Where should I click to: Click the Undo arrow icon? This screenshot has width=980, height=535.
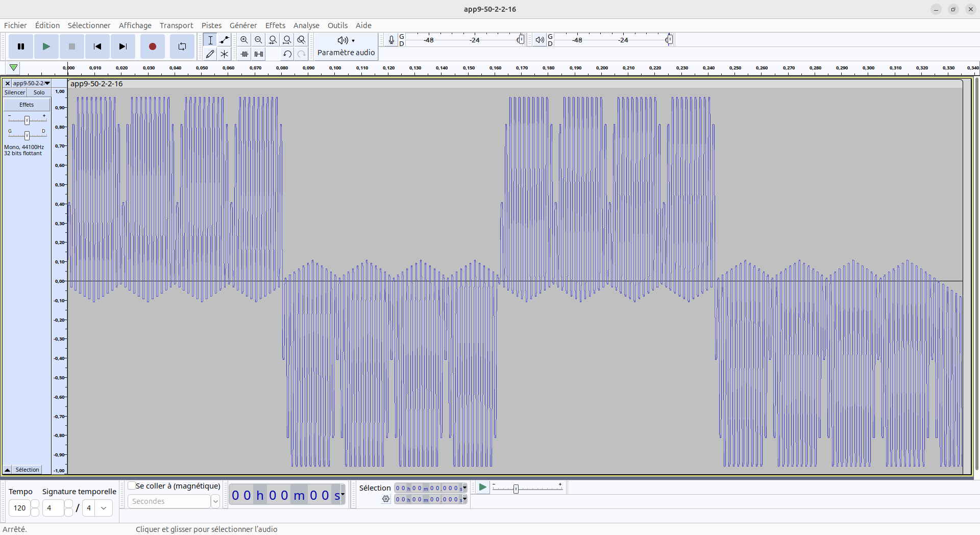tap(287, 54)
